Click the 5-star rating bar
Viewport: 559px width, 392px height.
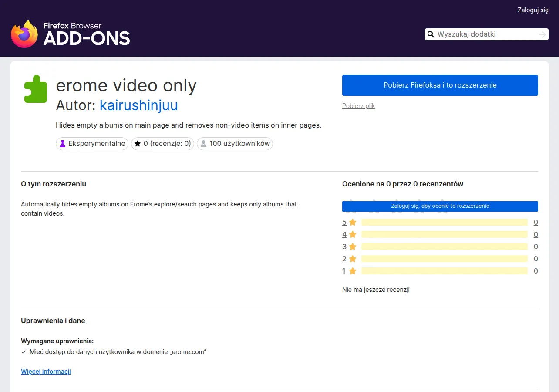pyautogui.click(x=445, y=222)
